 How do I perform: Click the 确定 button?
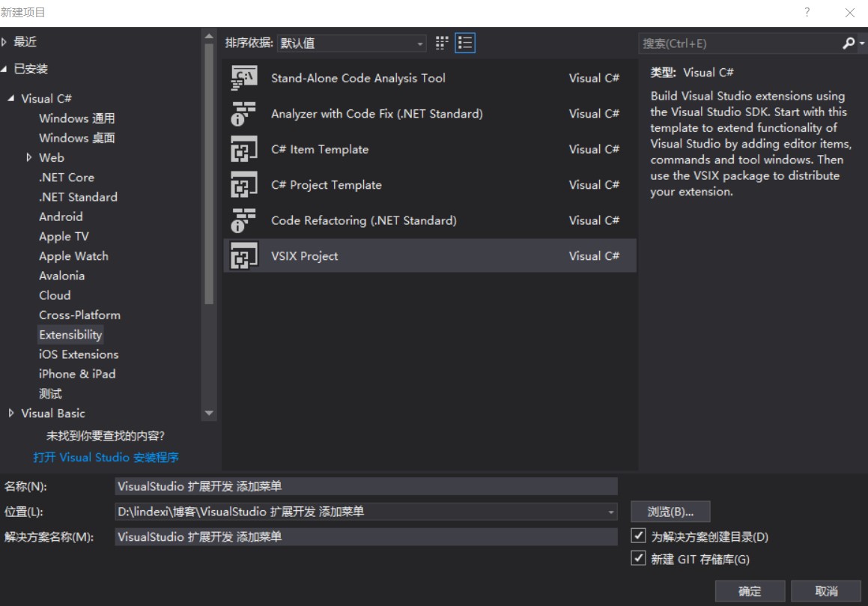tap(750, 591)
